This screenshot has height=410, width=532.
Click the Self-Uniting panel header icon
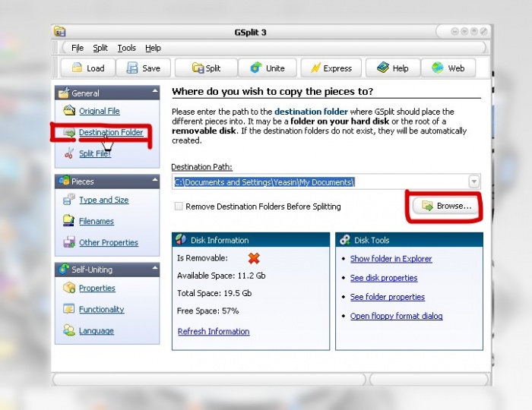tap(64, 269)
